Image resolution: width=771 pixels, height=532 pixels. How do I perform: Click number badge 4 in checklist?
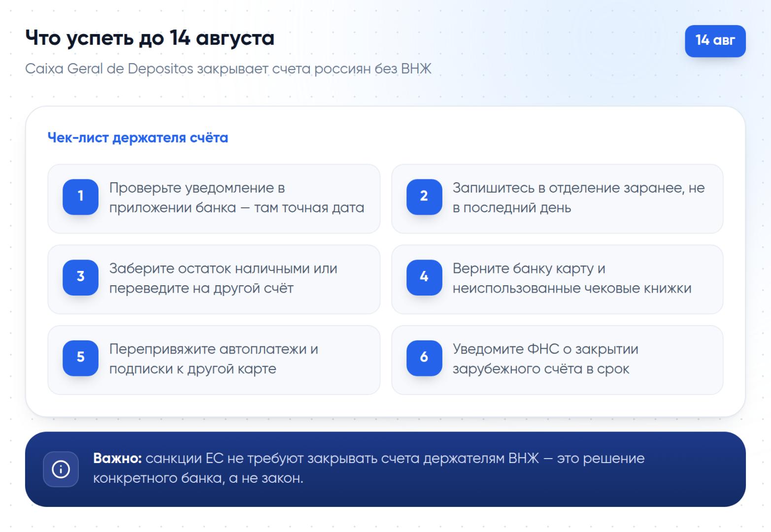click(424, 277)
